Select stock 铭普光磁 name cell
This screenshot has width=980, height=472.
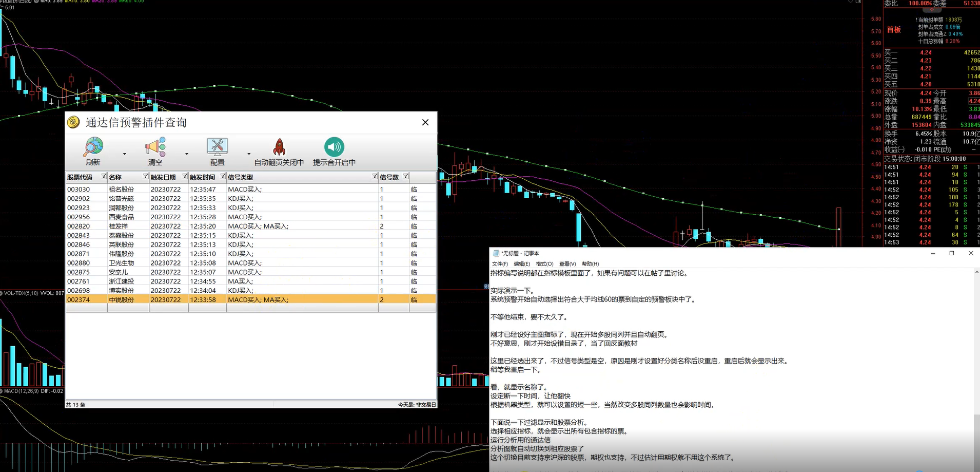point(122,199)
